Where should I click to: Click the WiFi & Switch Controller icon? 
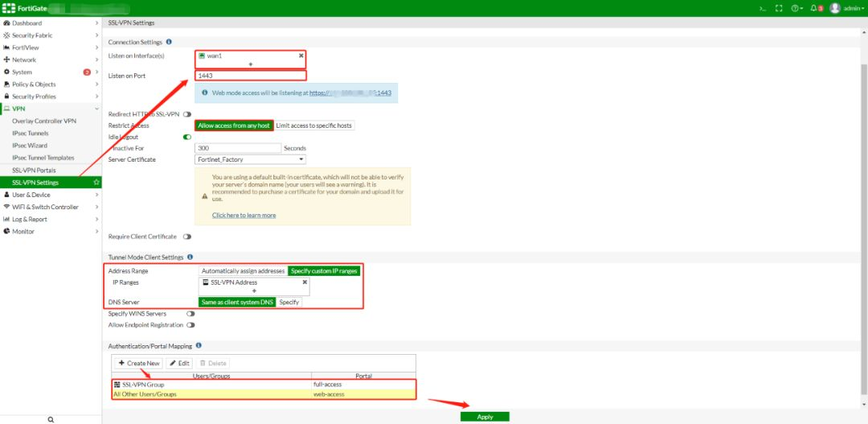click(x=6, y=207)
